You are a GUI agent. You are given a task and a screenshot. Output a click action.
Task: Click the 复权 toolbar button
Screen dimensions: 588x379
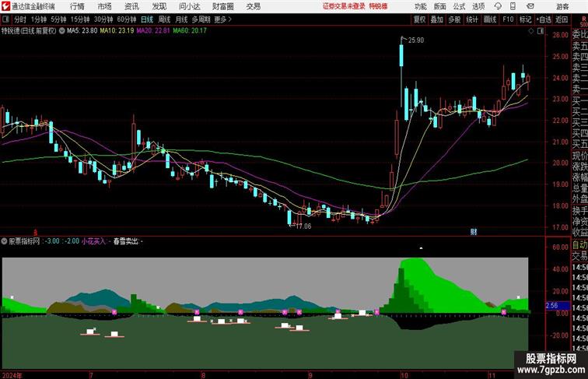click(419, 19)
